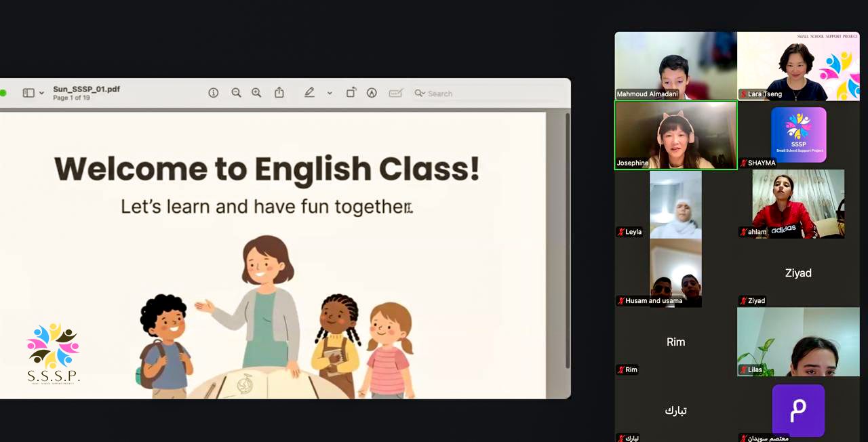Click the green full-screen window button
This screenshot has width=868, height=442.
[2, 93]
